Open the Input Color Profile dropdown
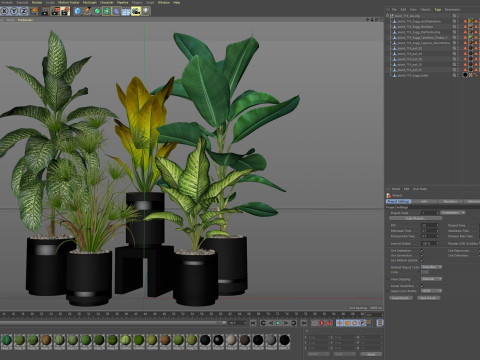480x360 pixels. point(431,291)
